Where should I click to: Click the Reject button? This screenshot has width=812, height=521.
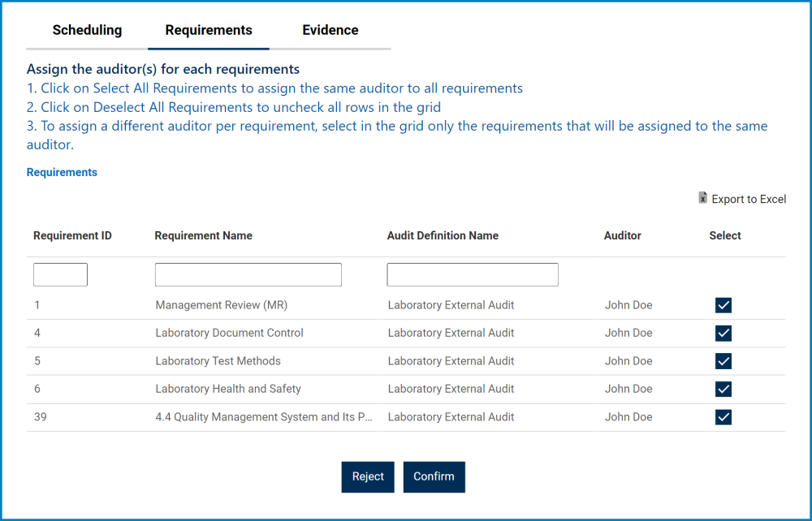pyautogui.click(x=367, y=476)
